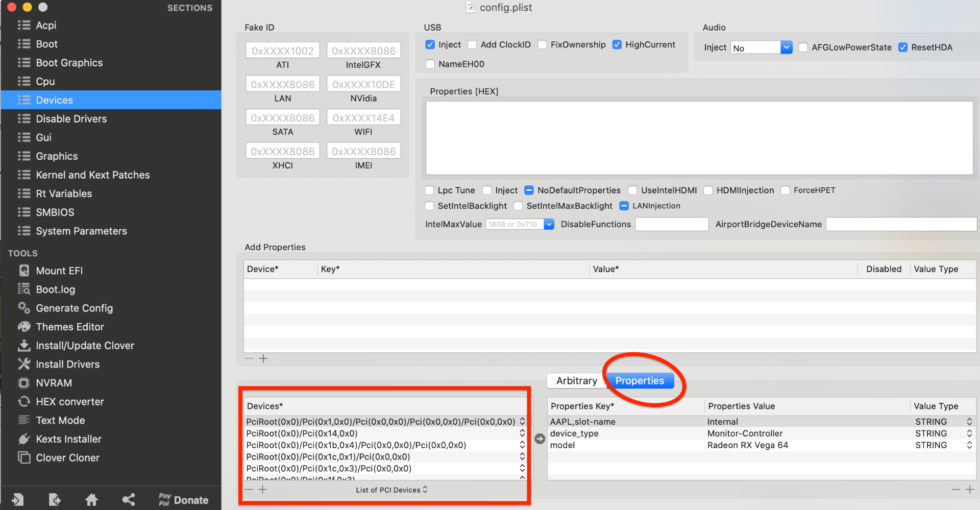This screenshot has width=980, height=510.
Task: Click the PayPal Donate button
Action: [x=183, y=500]
